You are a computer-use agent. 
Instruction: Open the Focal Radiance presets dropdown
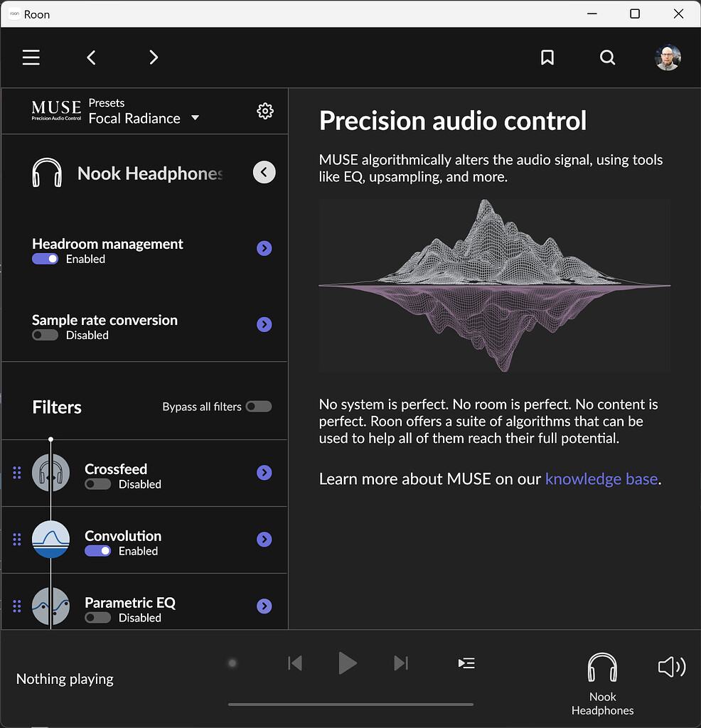(195, 118)
